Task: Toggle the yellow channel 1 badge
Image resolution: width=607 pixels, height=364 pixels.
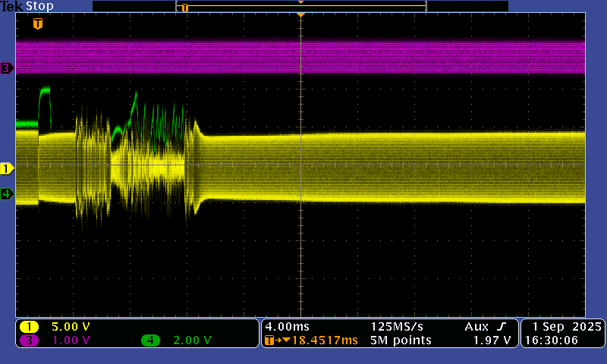Action: pos(30,326)
